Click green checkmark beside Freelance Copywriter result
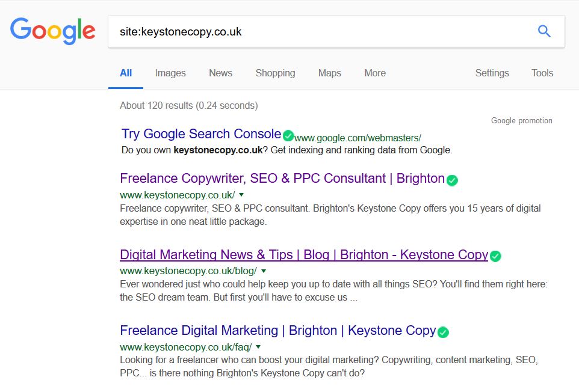Image resolution: width=579 pixels, height=392 pixels. pyautogui.click(x=452, y=180)
